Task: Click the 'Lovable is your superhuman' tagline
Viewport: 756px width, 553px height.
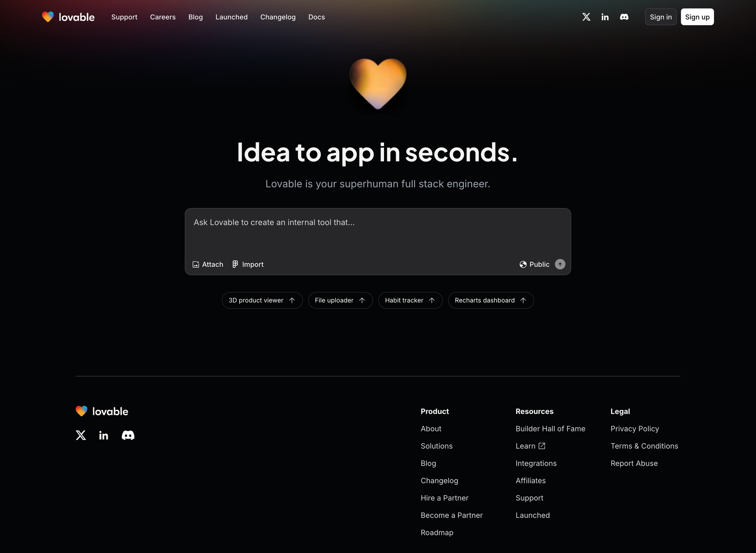Action: [378, 184]
